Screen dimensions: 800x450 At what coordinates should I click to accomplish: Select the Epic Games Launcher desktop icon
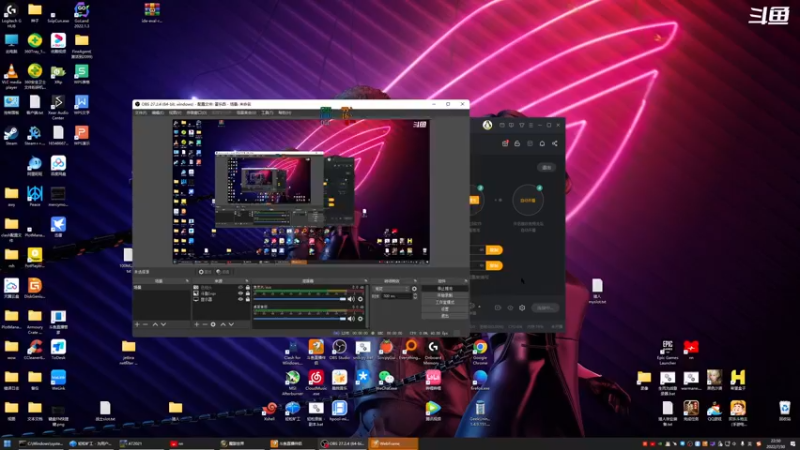point(667,352)
